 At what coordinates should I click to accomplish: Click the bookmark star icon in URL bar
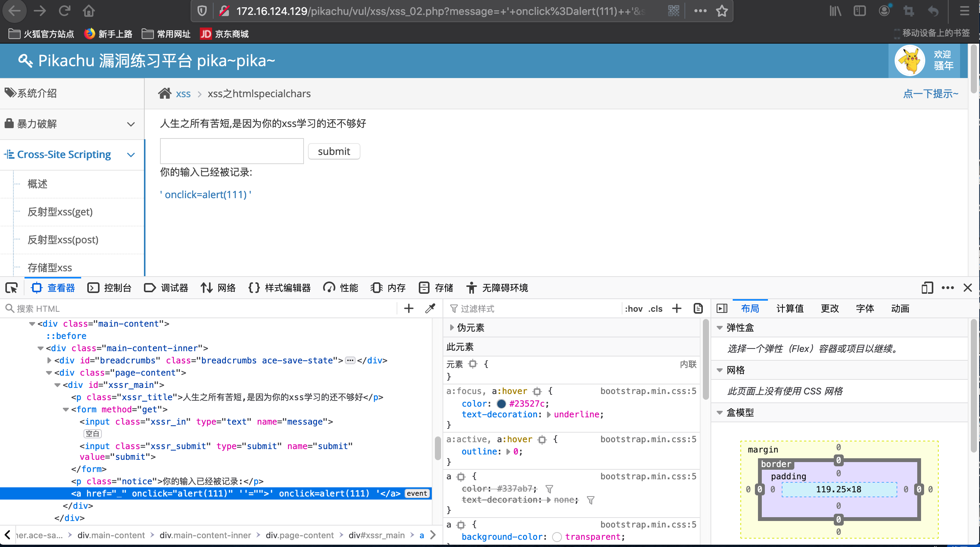pos(722,11)
